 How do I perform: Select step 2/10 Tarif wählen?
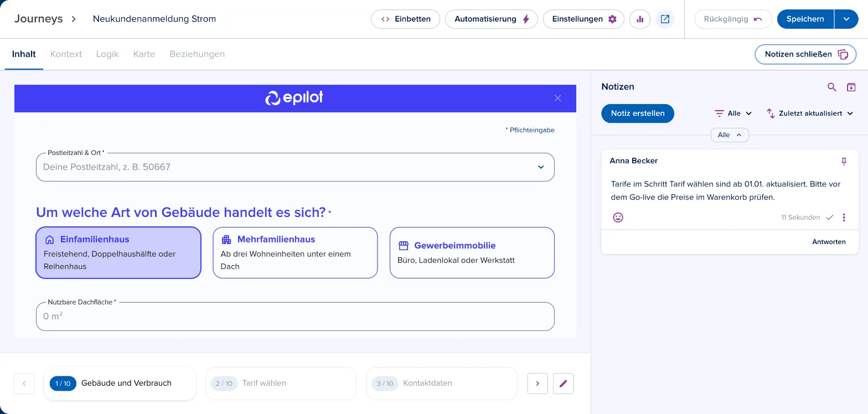pyautogui.click(x=281, y=383)
